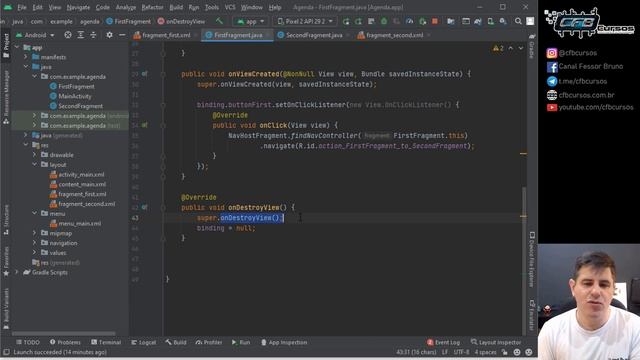
Task: Open the Navigate menu
Action: (78, 7)
